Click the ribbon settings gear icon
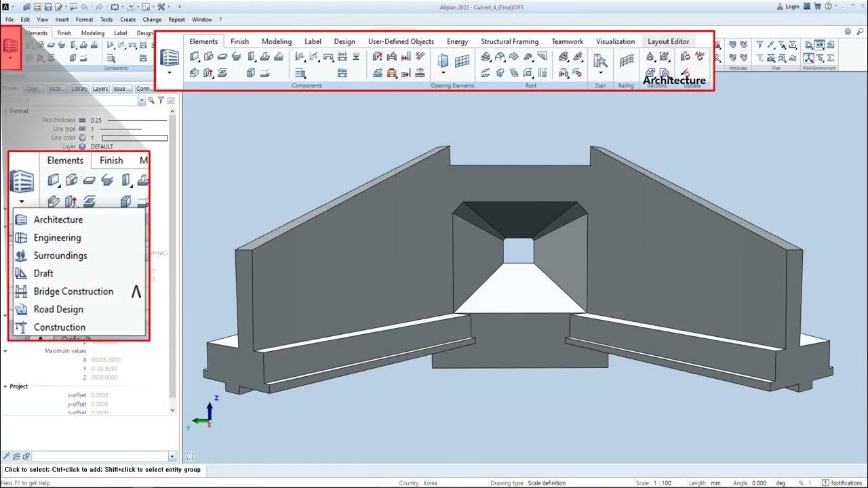Image resolution: width=868 pixels, height=488 pixels. click(x=848, y=32)
